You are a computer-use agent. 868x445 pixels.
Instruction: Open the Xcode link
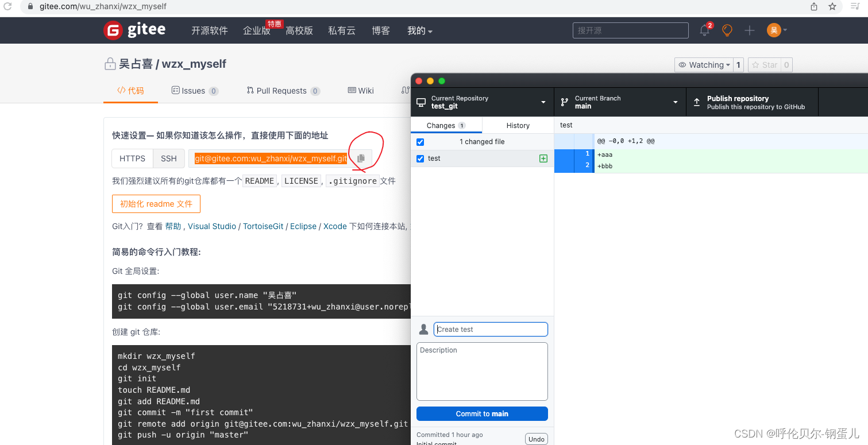click(335, 226)
